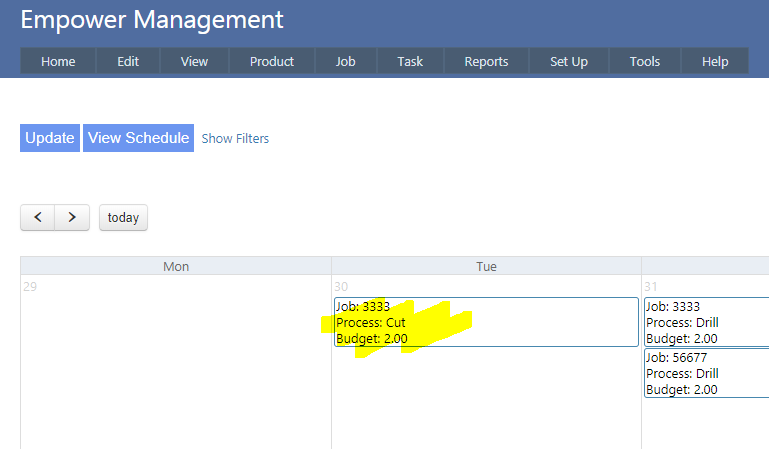769x449 pixels.
Task: Go to next calendar period arrow
Action: [72, 218]
